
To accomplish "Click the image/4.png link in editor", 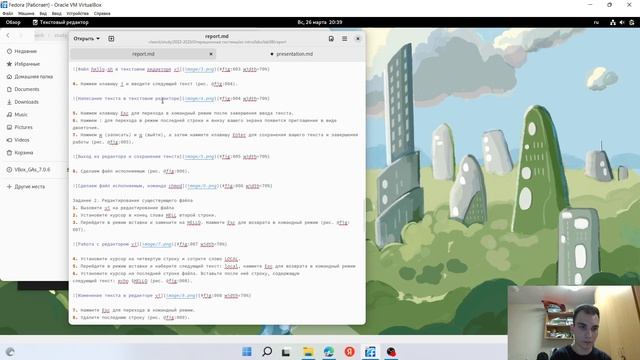I will tap(199, 98).
